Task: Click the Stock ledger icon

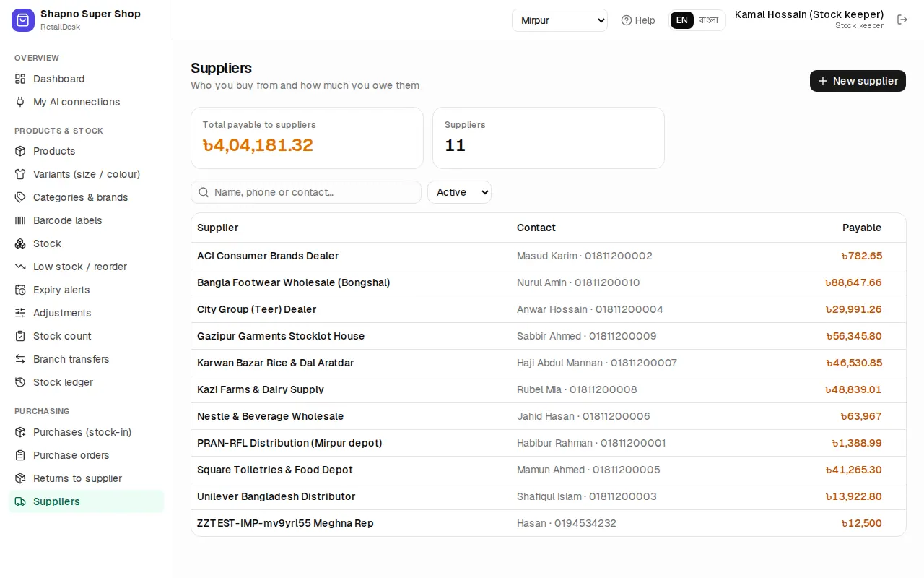Action: [x=20, y=382]
